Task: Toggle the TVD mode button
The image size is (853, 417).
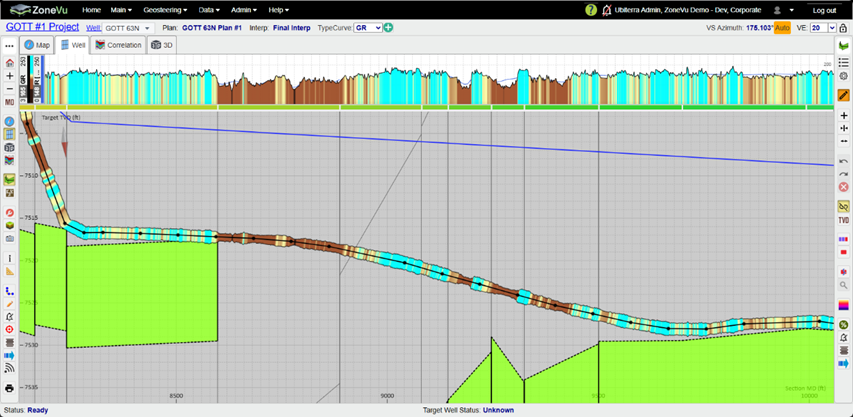Action: (844, 220)
